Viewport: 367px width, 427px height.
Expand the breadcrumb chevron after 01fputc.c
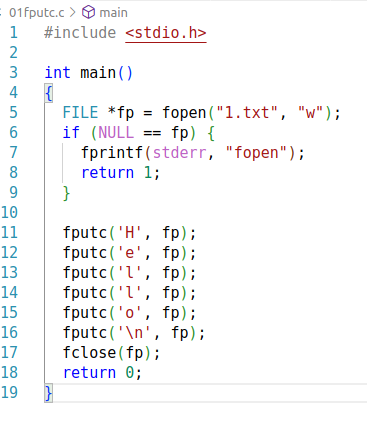click(x=73, y=13)
